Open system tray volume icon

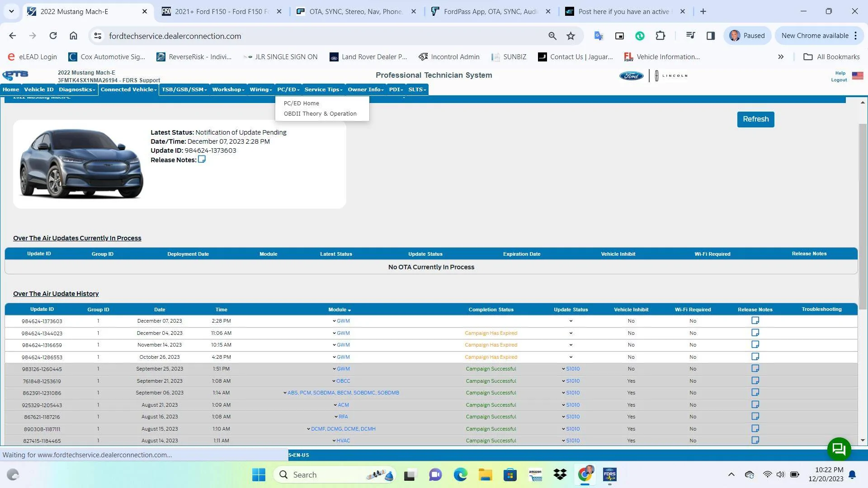point(780,475)
